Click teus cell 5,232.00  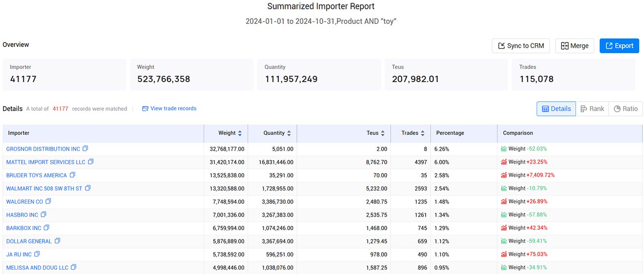point(376,189)
